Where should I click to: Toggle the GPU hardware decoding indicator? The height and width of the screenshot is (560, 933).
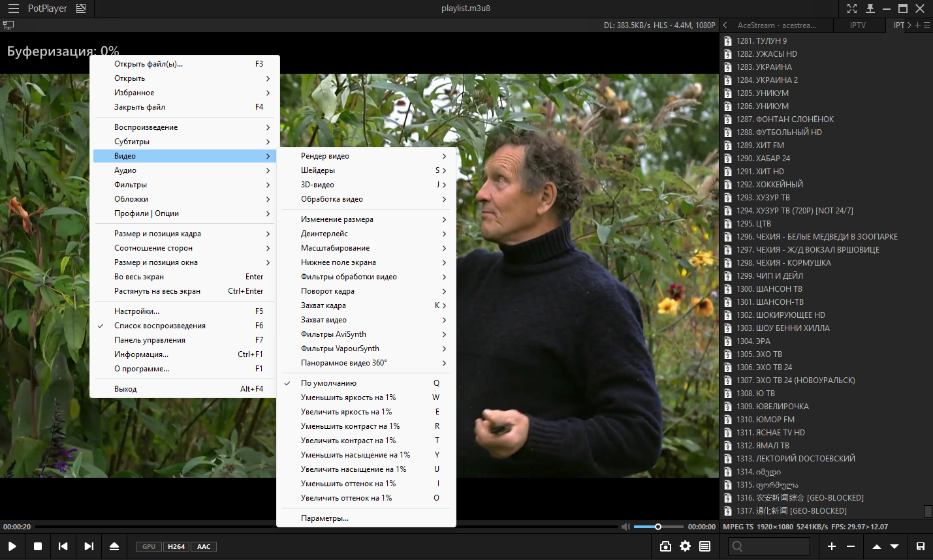(x=149, y=547)
